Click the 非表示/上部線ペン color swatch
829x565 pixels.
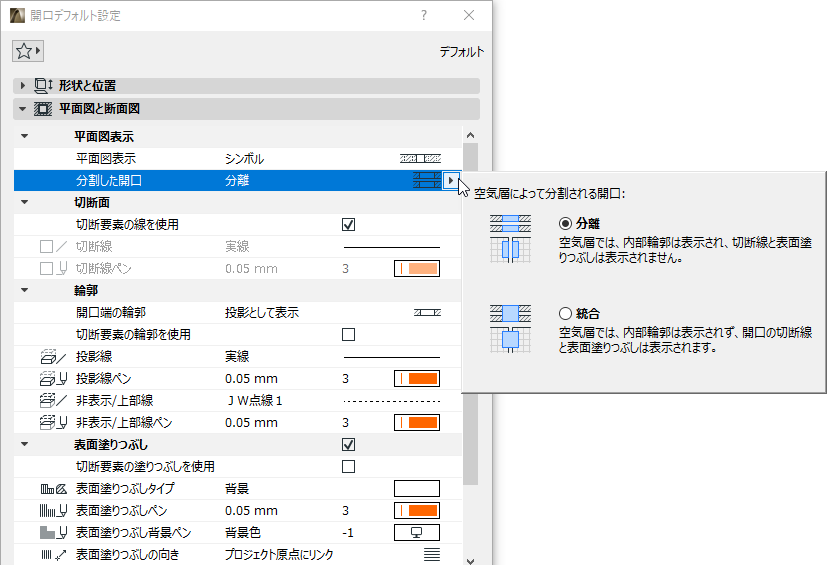[x=417, y=422]
